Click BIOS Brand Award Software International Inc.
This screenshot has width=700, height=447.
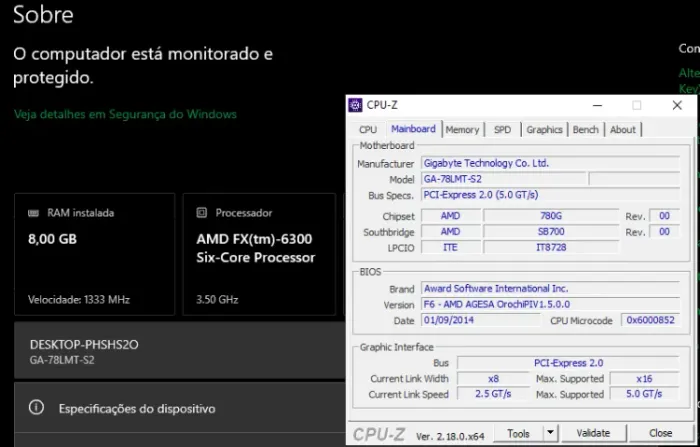pyautogui.click(x=550, y=288)
